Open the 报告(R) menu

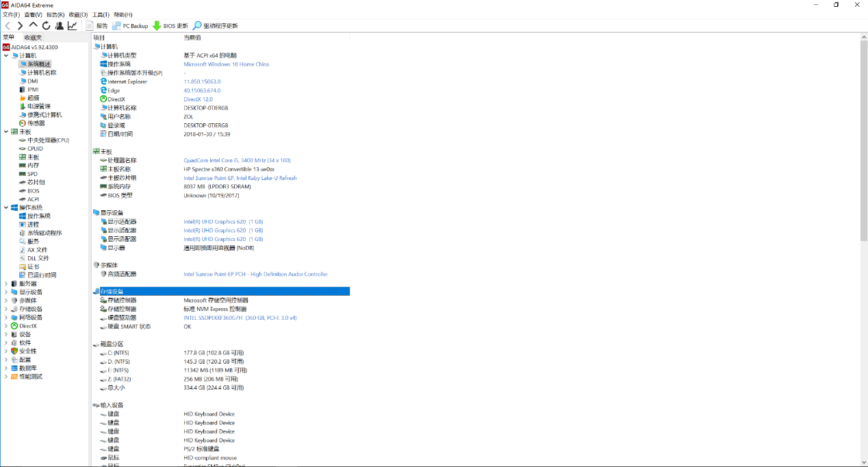[55, 14]
